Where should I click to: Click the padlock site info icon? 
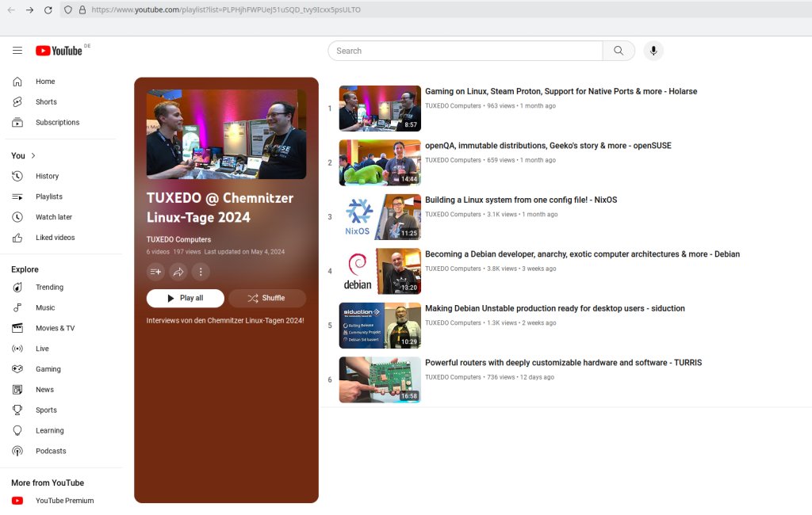click(x=82, y=10)
